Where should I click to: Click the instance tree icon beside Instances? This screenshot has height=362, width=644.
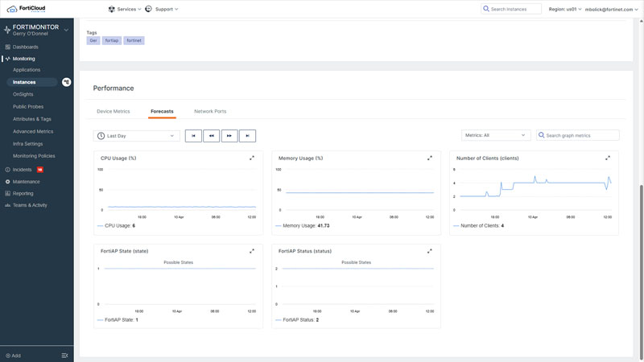pyautogui.click(x=67, y=82)
